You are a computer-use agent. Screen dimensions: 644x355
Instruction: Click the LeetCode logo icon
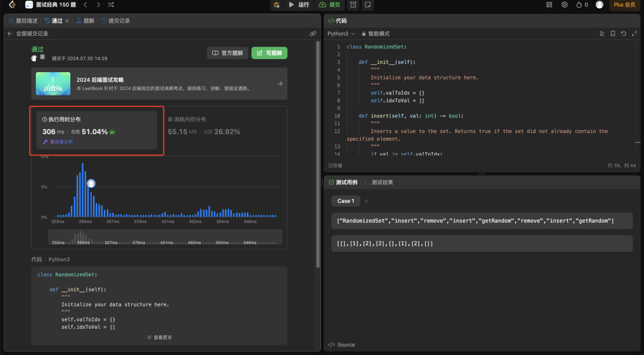point(13,5)
